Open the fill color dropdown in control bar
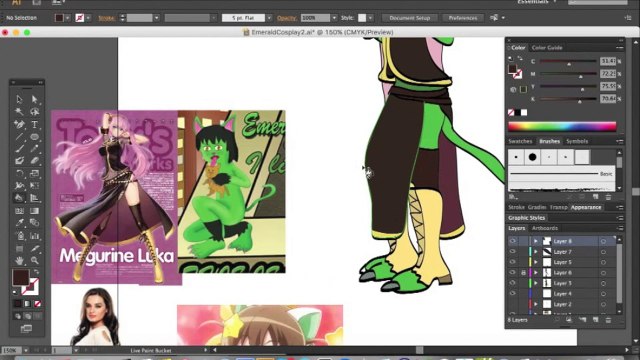Screen dimensions: 640x360 pos(68,18)
